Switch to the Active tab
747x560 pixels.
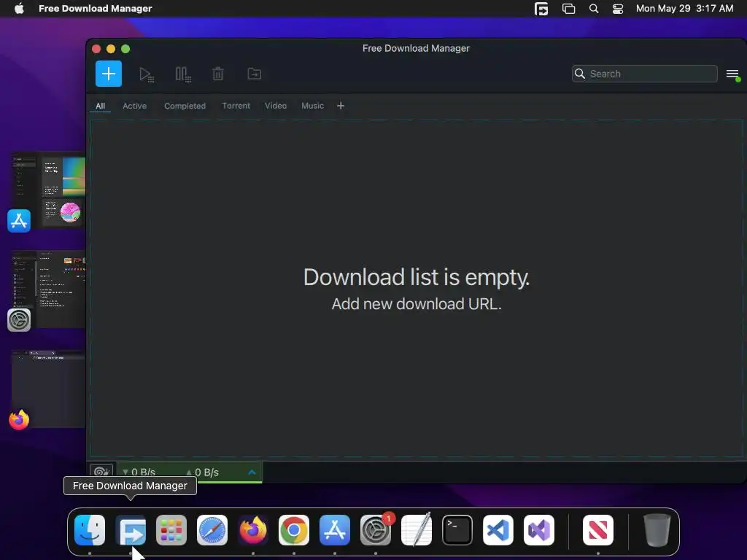coord(134,106)
